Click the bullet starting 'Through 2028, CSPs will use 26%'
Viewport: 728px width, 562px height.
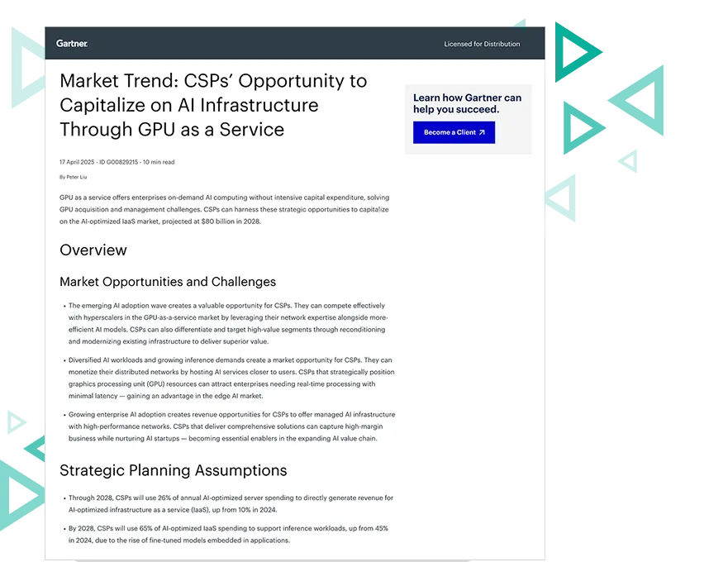coord(228,504)
